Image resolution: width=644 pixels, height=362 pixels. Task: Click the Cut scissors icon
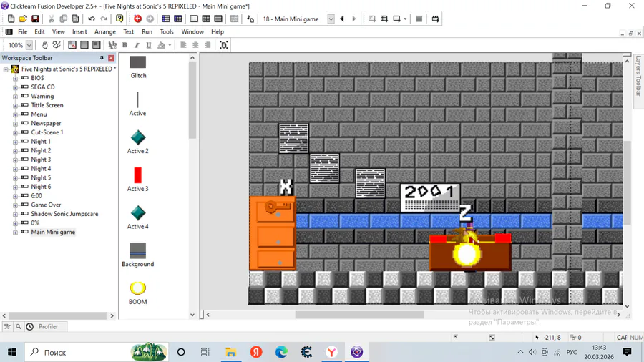coord(52,19)
